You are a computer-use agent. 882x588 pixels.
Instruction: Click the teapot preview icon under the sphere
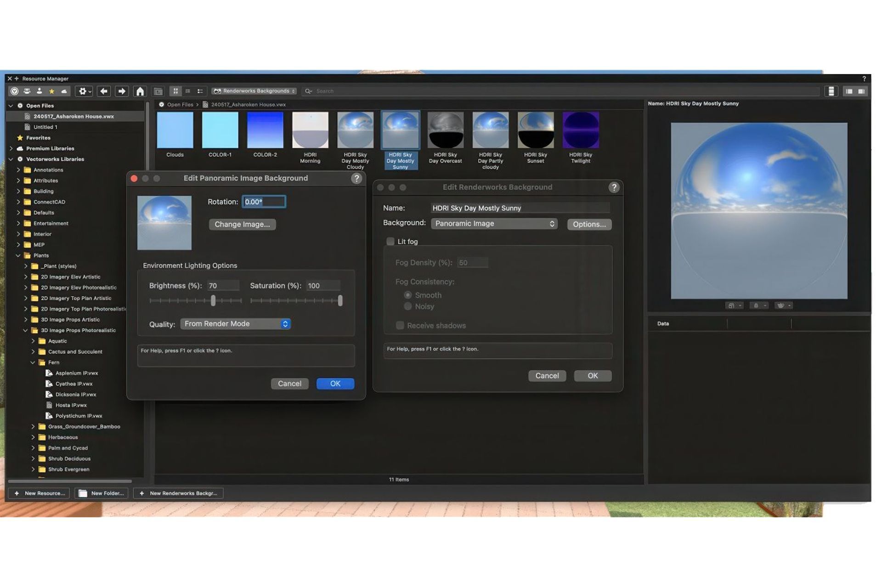click(x=780, y=305)
